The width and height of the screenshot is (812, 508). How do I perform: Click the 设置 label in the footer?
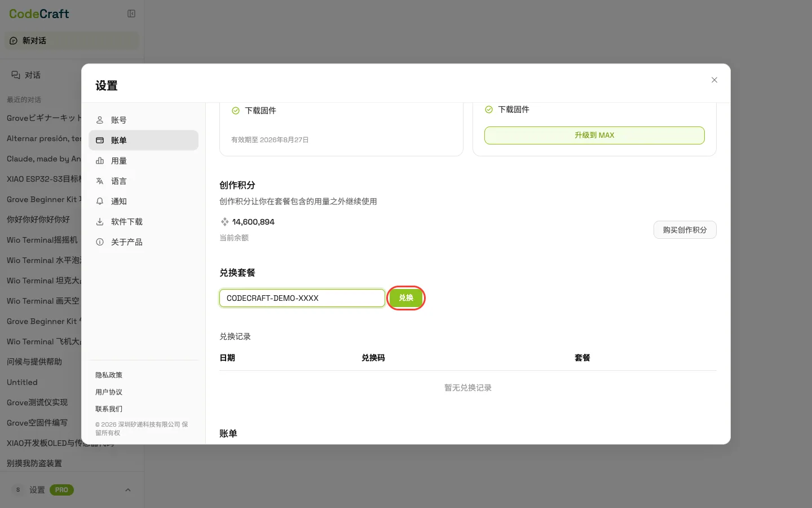37,490
